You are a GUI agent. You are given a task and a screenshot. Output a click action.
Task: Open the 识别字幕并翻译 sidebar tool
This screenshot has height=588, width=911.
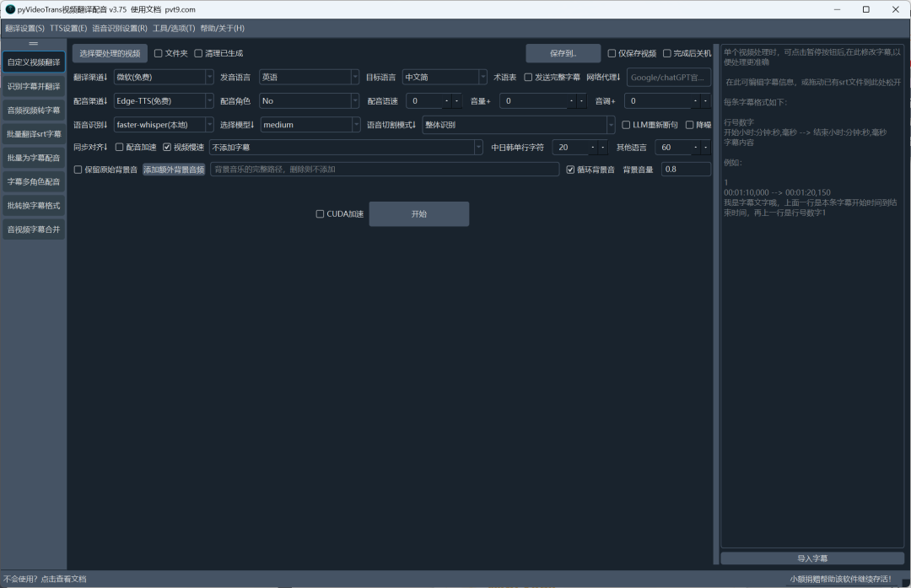(x=34, y=86)
